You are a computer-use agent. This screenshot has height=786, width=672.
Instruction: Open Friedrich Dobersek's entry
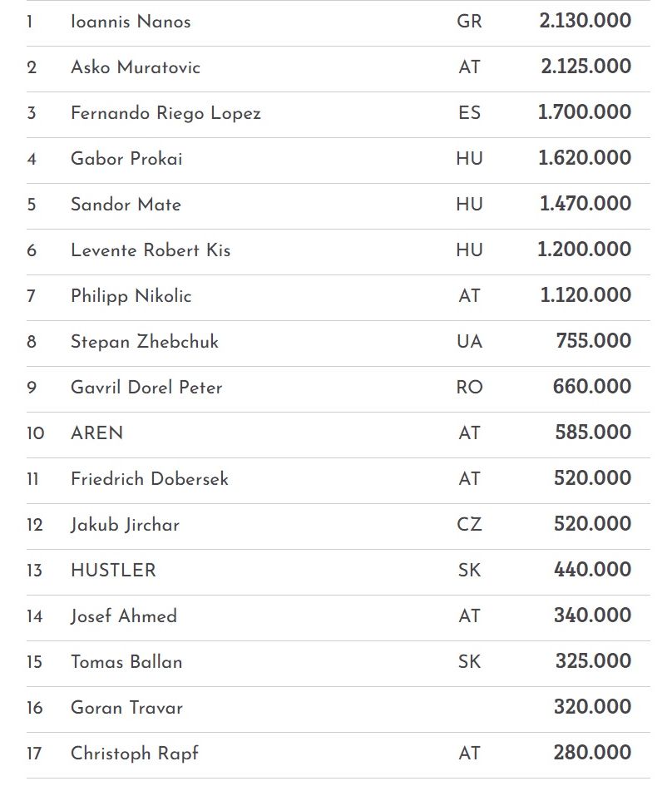click(x=150, y=479)
